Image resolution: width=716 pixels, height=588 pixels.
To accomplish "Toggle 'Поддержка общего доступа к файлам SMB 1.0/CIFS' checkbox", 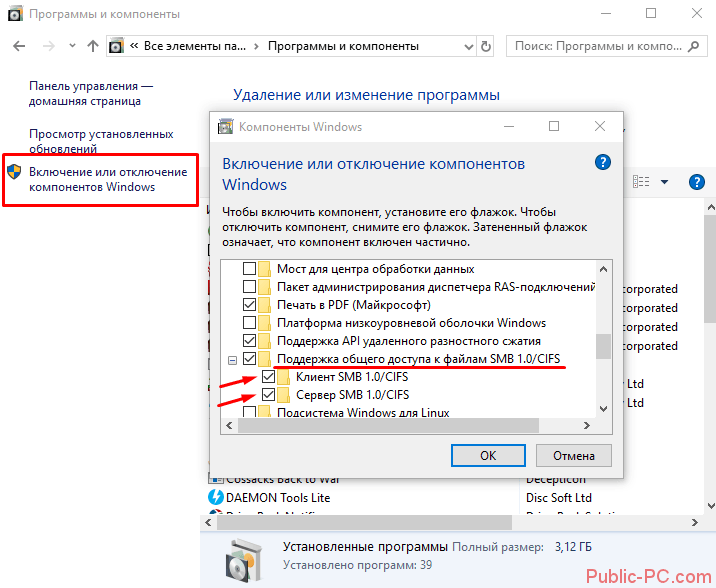I will (249, 359).
